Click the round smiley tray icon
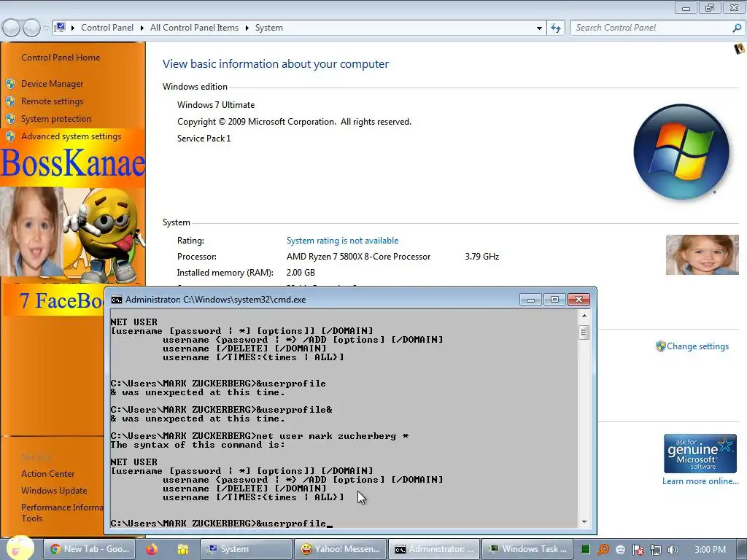Screen dimensions: 747x560 (621, 550)
